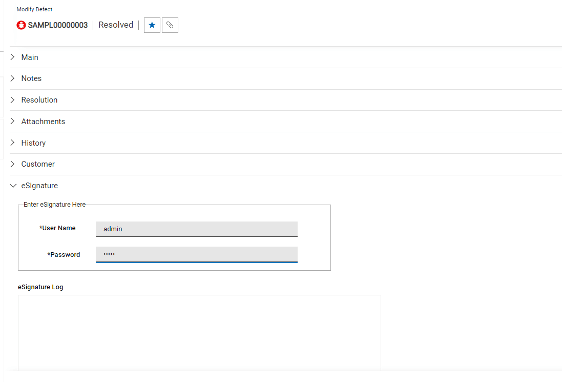Open the Attachments section label
The width and height of the screenshot is (562, 382).
point(43,121)
